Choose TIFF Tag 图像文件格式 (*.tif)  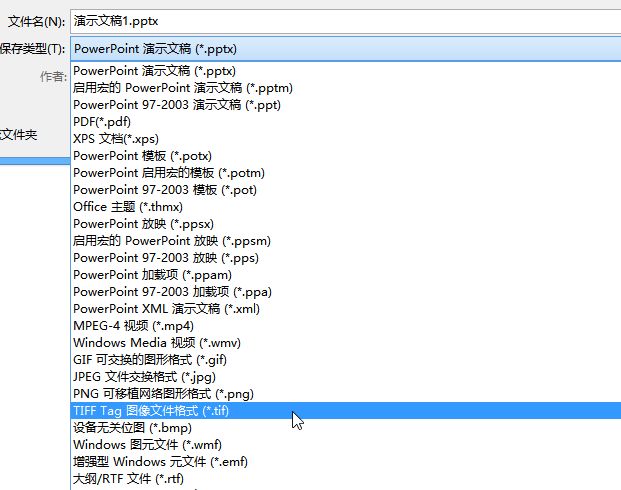tap(345, 411)
